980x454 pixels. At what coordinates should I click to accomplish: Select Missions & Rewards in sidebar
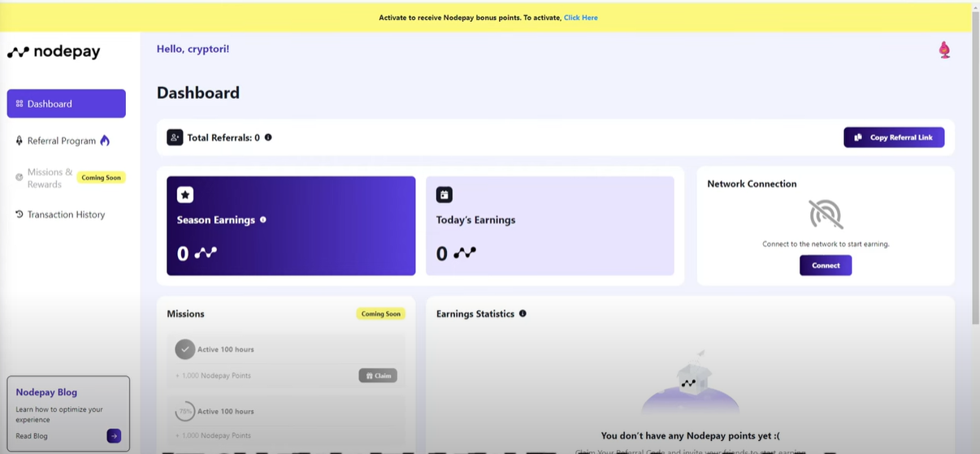click(50, 178)
